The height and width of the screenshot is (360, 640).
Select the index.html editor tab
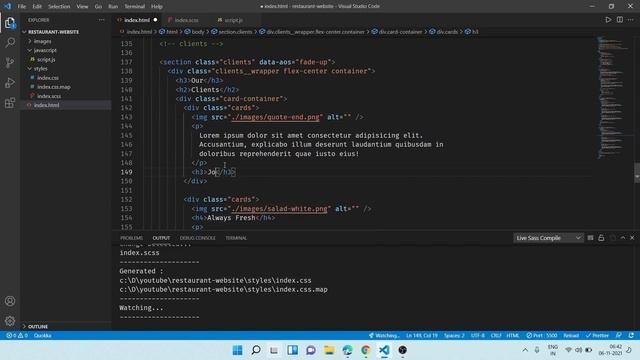click(x=137, y=20)
